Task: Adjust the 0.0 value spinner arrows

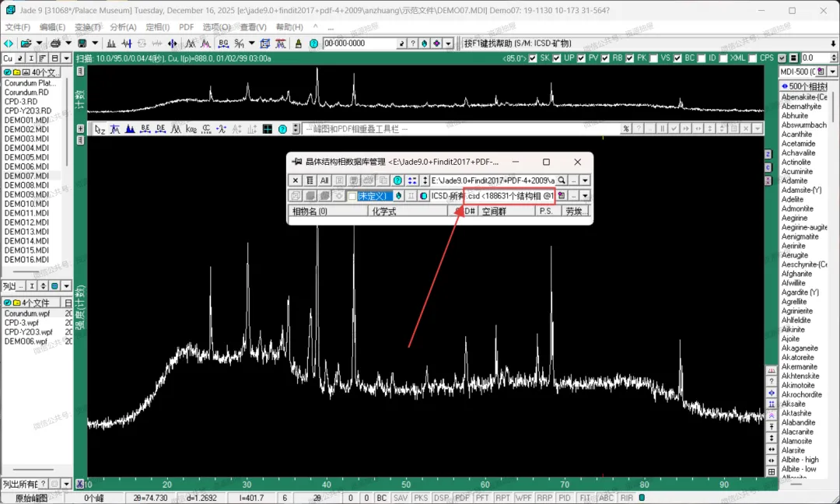Action: pyautogui.click(x=834, y=58)
